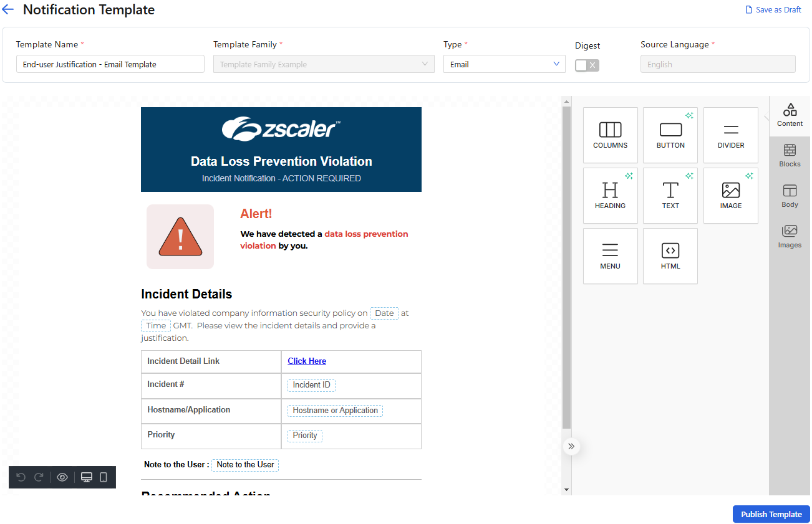Publish the notification template

point(771,514)
